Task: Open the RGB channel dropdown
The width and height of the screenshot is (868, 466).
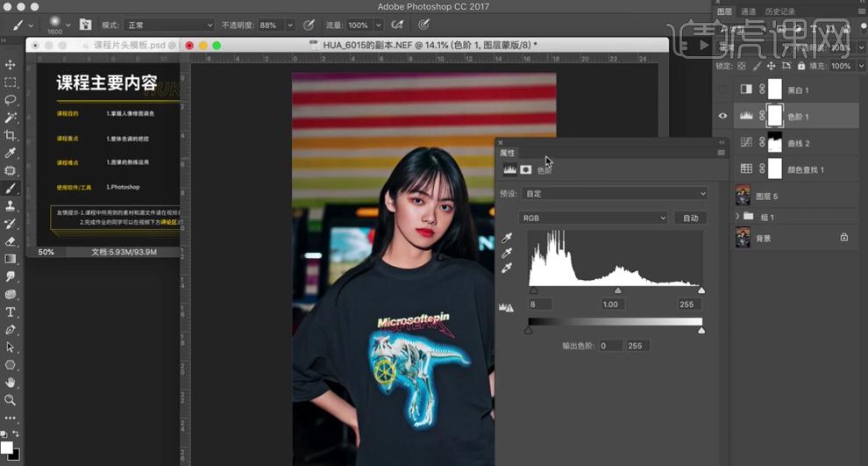Action: [593, 218]
